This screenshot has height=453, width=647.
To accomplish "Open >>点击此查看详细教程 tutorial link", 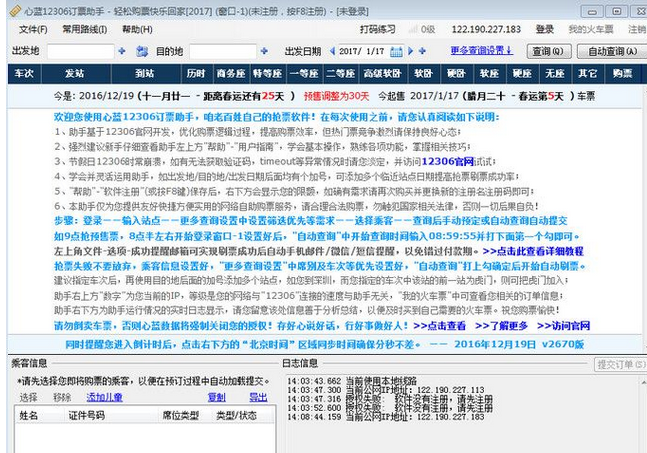I will point(533,251).
